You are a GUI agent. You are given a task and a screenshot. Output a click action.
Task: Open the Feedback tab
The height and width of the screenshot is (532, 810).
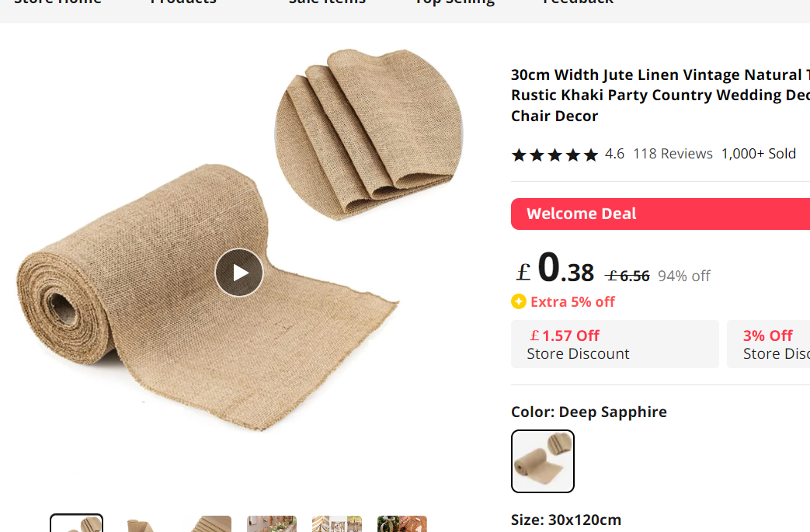(x=578, y=2)
